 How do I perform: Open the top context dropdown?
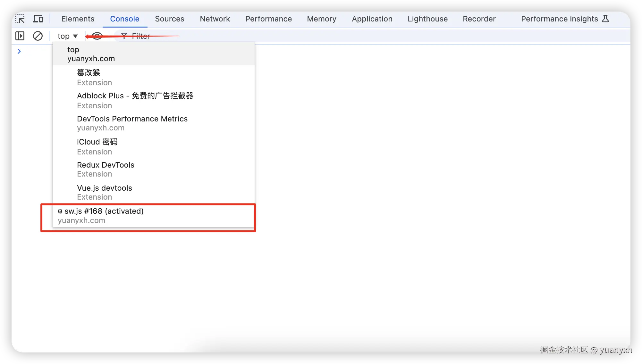click(x=68, y=36)
